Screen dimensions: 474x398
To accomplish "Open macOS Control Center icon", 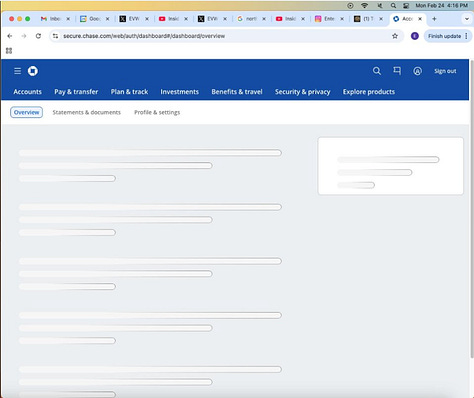I will coord(406,5).
